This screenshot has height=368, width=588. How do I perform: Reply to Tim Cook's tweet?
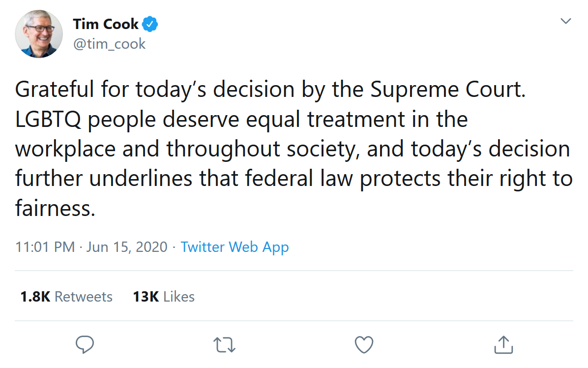[85, 344]
